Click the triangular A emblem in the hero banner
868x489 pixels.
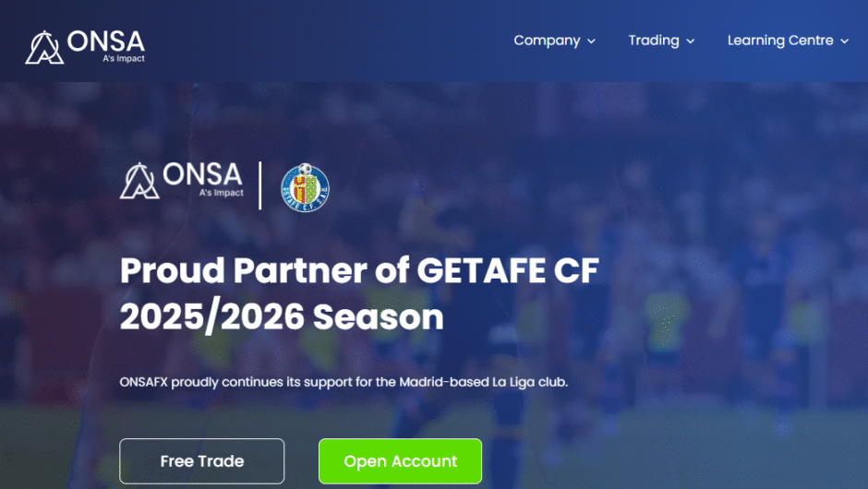point(139,181)
